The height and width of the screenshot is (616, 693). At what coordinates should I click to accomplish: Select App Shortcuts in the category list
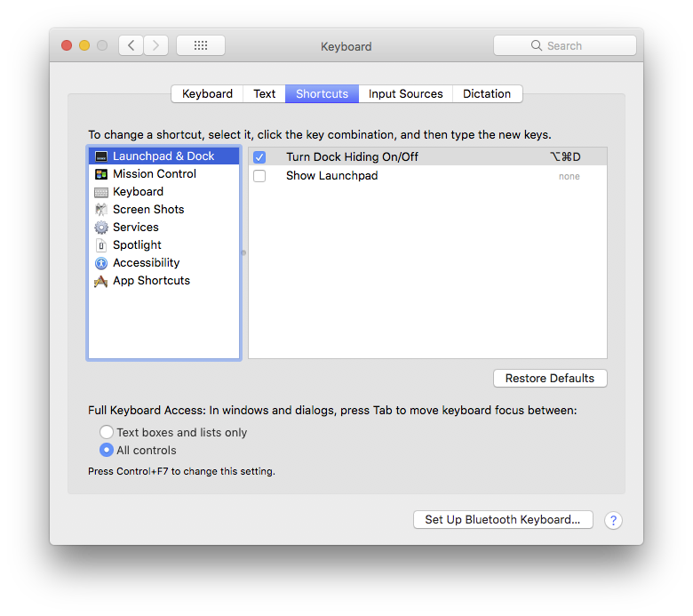click(x=164, y=280)
